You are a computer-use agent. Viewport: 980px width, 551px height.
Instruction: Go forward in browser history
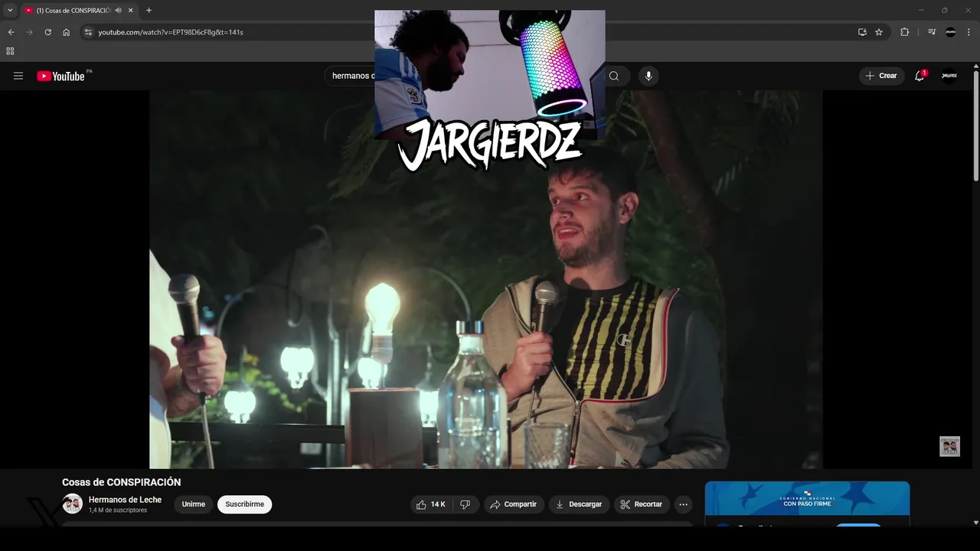tap(29, 32)
